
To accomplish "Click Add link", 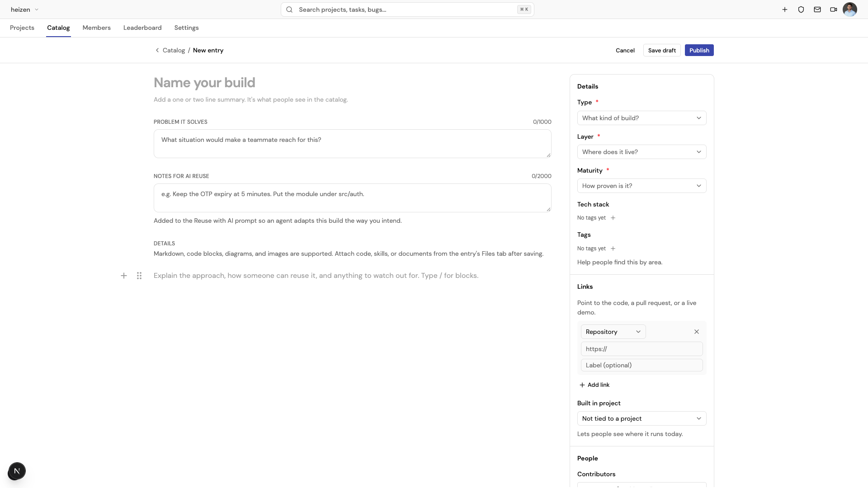I will coord(594,385).
